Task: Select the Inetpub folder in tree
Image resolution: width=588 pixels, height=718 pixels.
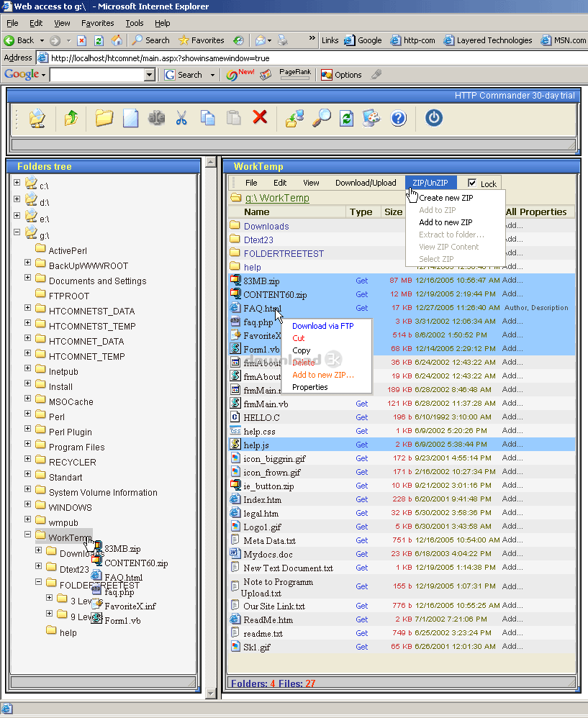Action: tap(63, 371)
